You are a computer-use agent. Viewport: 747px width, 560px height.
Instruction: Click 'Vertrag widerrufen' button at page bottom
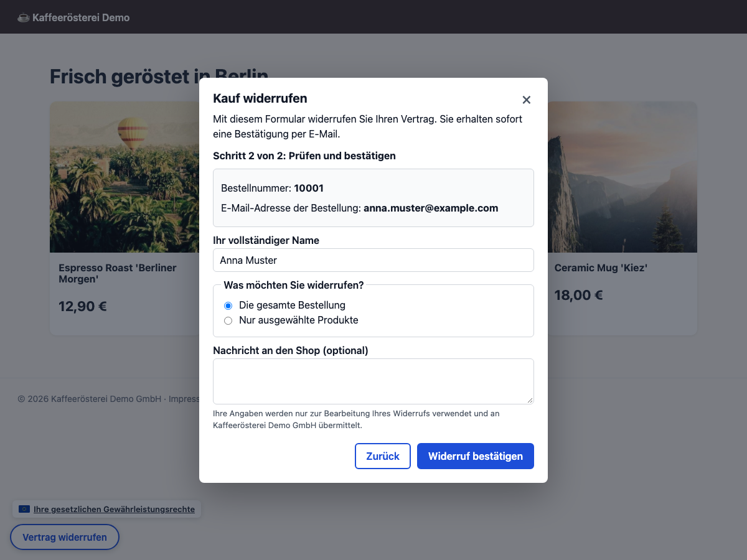coord(65,537)
